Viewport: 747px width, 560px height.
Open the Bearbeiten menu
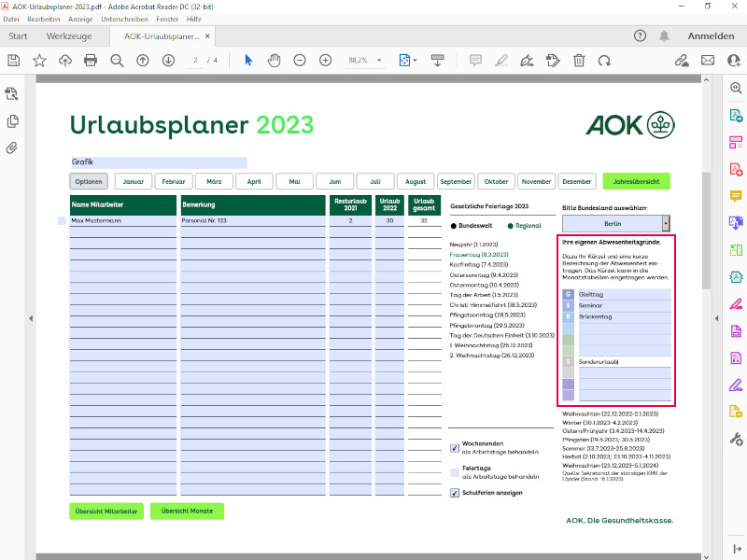pyautogui.click(x=43, y=19)
